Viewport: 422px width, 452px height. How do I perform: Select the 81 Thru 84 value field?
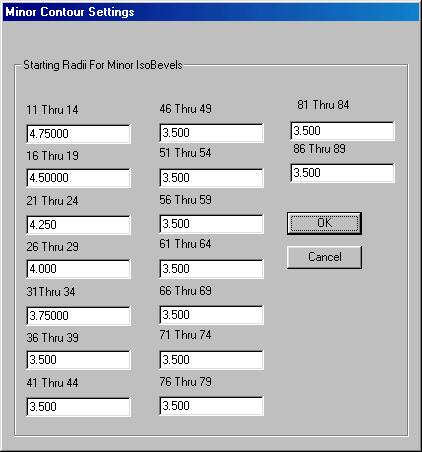pyautogui.click(x=343, y=131)
